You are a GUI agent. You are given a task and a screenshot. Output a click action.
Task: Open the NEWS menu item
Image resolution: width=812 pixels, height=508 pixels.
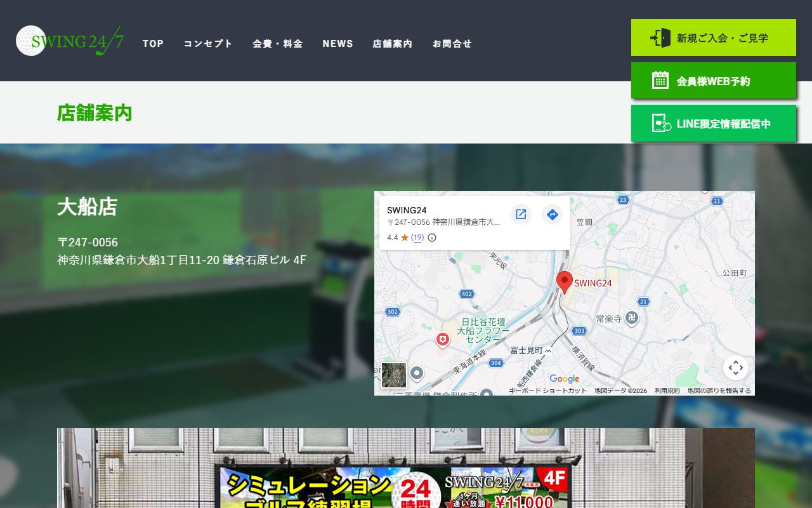337,44
